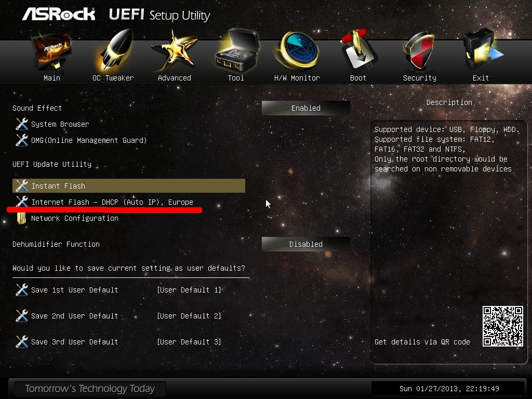
Task: Open the User Default 3 name field
Action: click(x=189, y=342)
